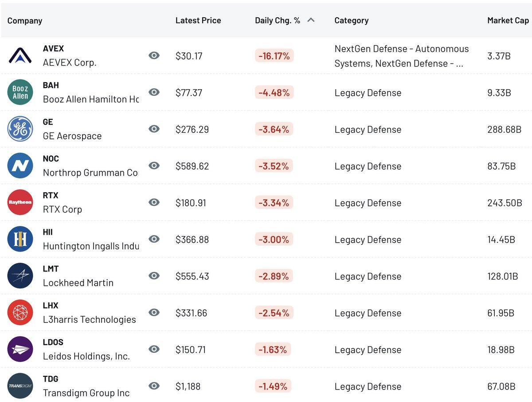This screenshot has width=532, height=402.
Task: Click the Category column header
Action: (351, 20)
